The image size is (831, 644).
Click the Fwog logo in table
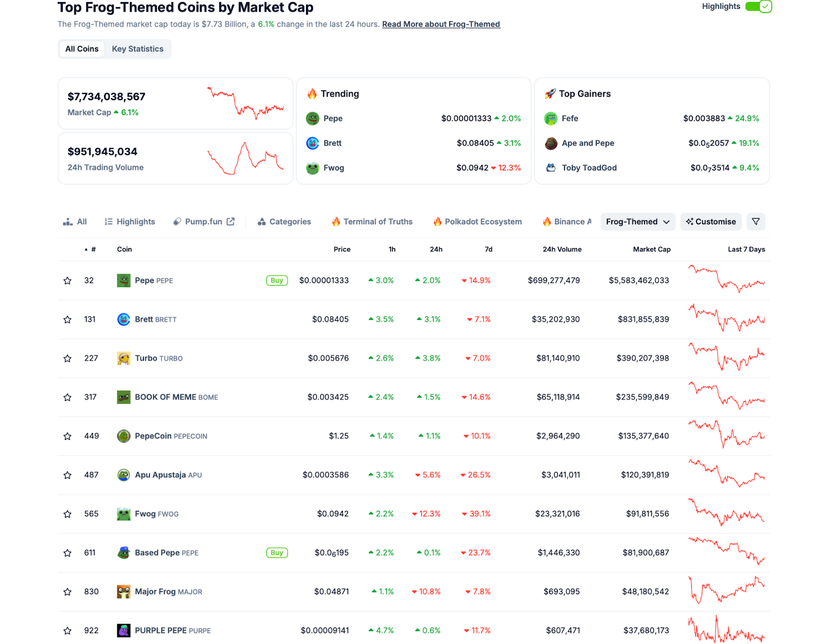124,514
